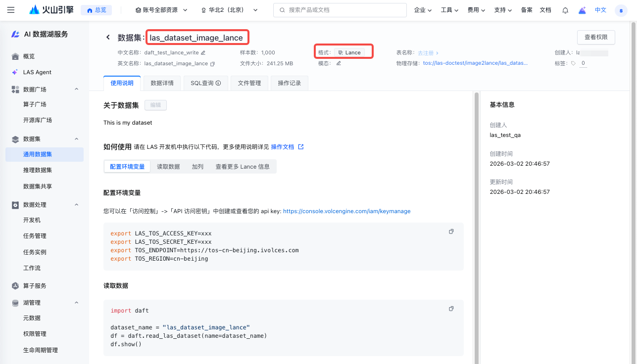
Task: Click the 数据集 stack icon in sidebar
Action: [15, 139]
